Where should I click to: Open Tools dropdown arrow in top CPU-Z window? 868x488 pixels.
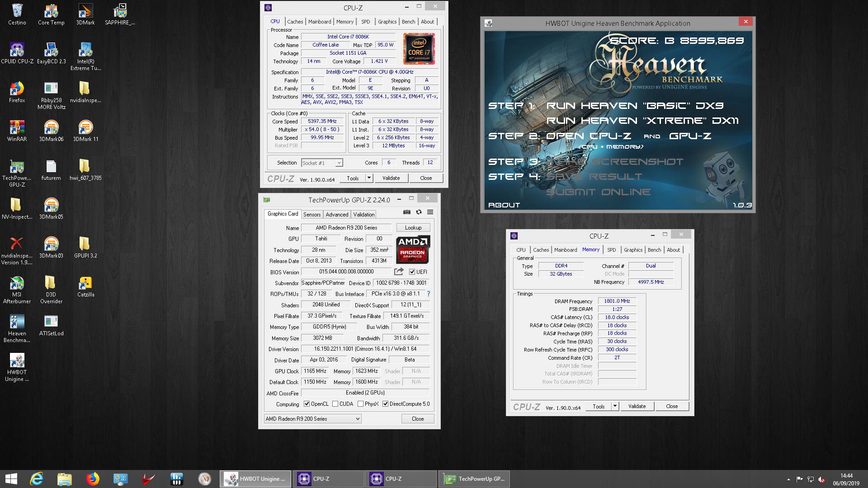[369, 178]
